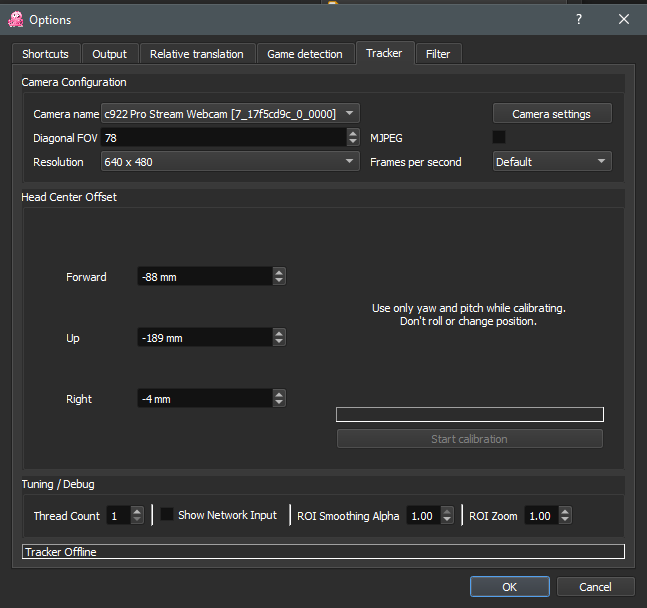Increase the Right offset using up arrow
The image size is (647, 608).
point(279,394)
